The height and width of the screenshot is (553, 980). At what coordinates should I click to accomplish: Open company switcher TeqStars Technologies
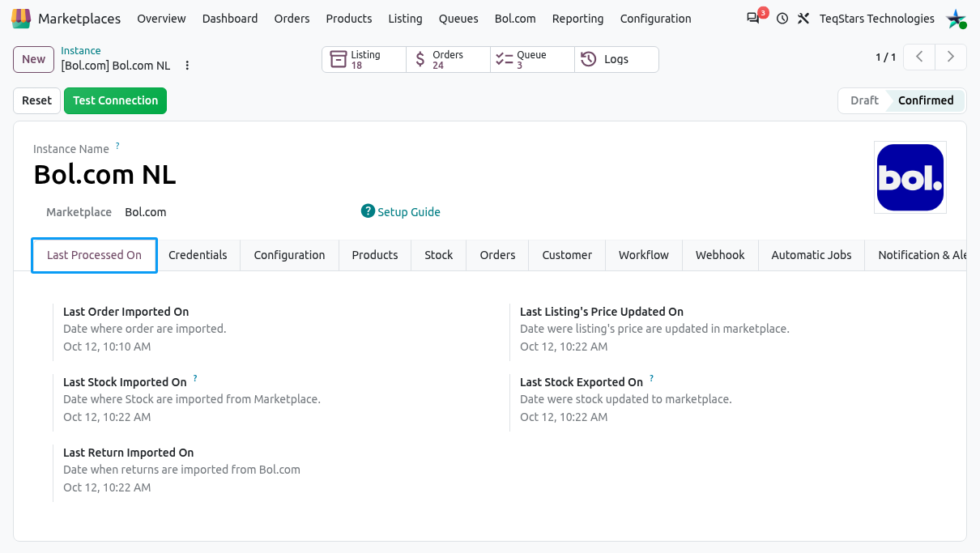877,19
